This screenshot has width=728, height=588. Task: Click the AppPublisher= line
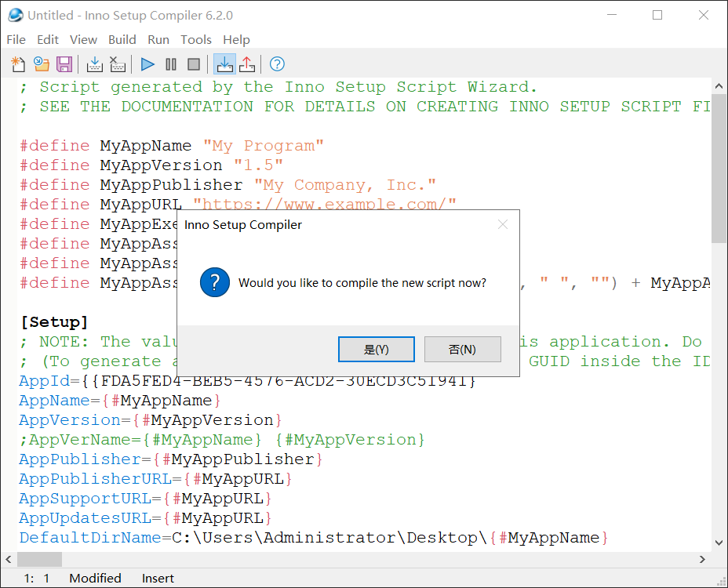pos(171,459)
